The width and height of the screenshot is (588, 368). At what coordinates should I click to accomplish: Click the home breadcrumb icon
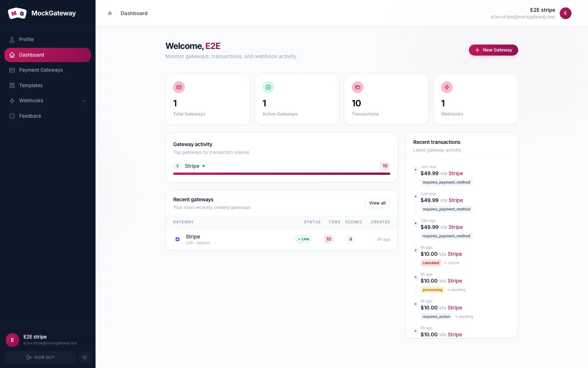pos(110,13)
